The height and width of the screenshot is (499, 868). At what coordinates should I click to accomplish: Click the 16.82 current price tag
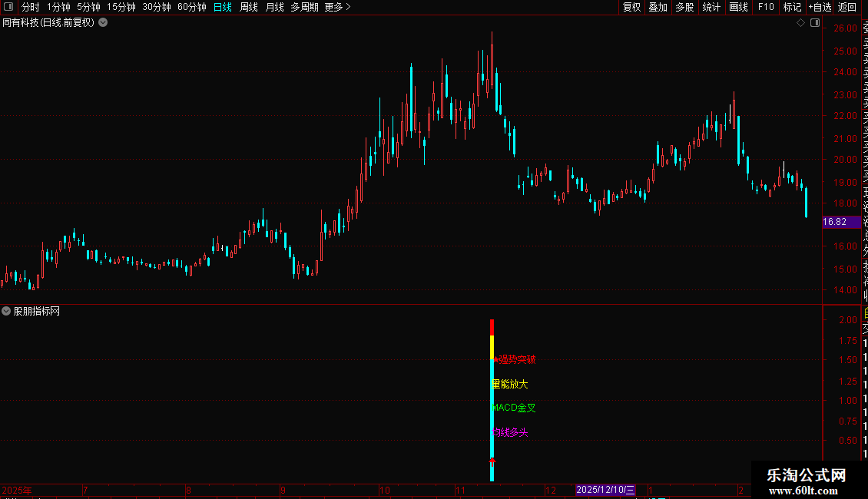841,222
